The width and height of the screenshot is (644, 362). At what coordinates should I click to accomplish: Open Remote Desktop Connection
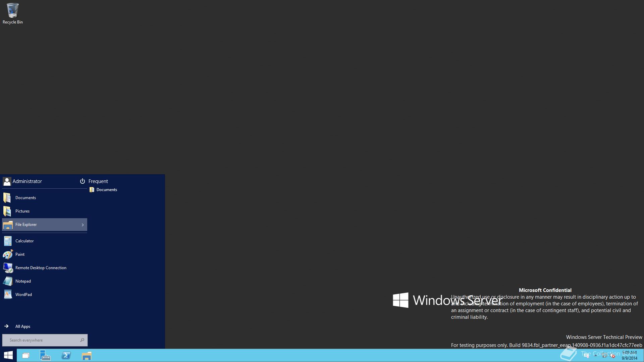click(x=45, y=268)
